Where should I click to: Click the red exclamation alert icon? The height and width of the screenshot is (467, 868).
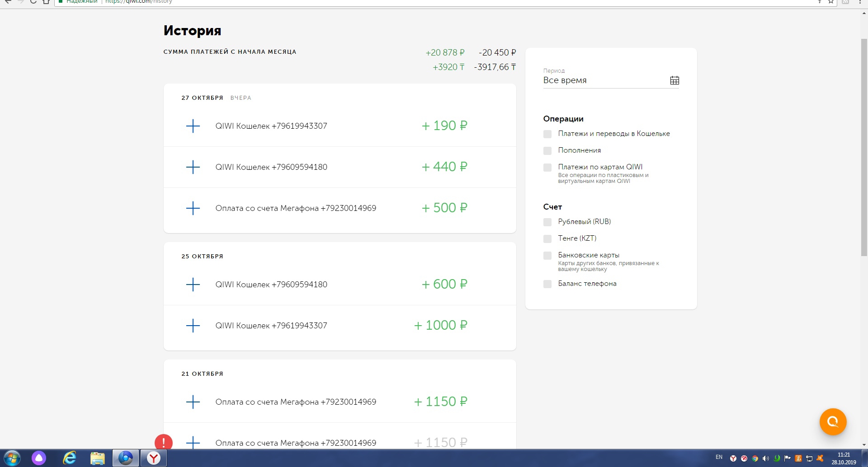(164, 442)
